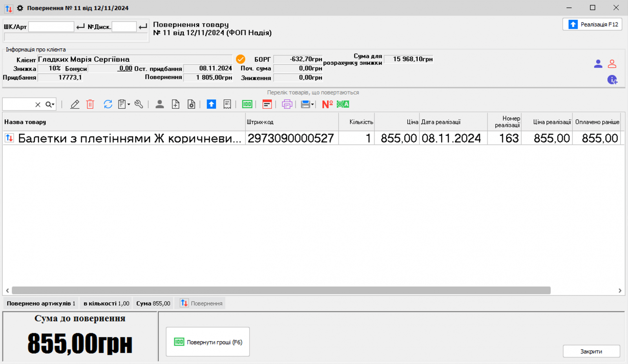Click the orange checkmark next to БОРГ

pos(241,59)
